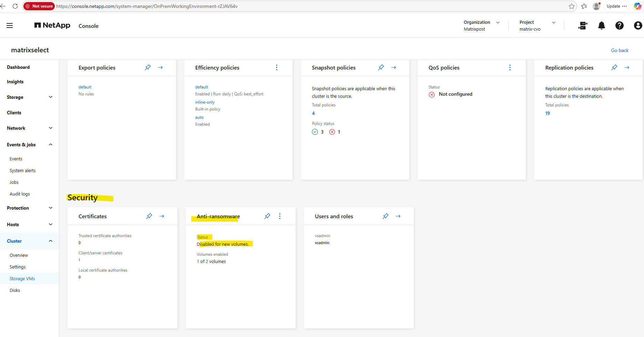Open the default efficiency policy link
644x337 pixels.
tap(202, 87)
